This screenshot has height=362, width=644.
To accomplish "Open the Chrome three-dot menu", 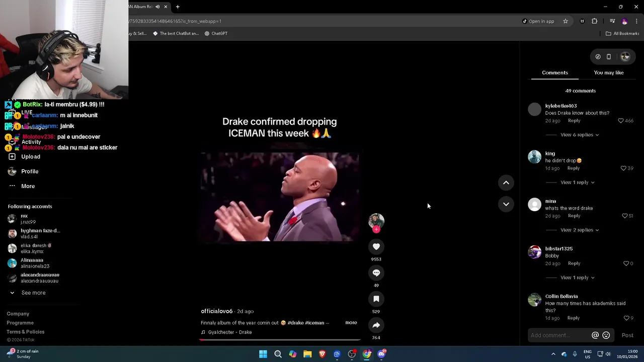I will pos(636,21).
